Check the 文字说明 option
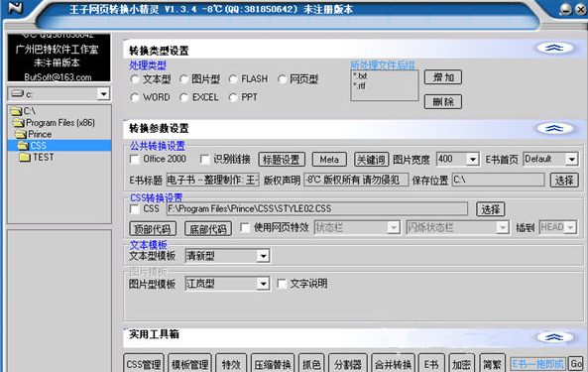The image size is (588, 372). point(282,284)
